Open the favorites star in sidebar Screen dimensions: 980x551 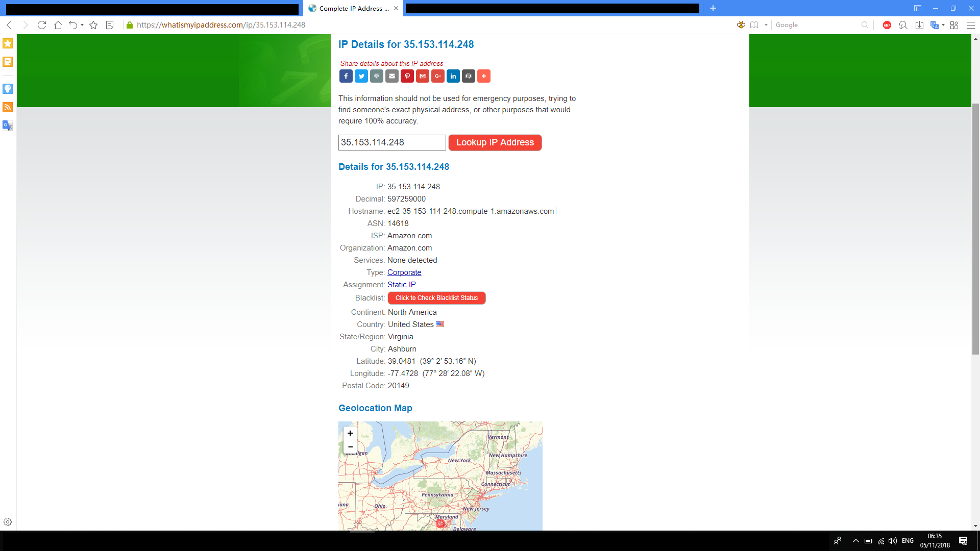tap(8, 43)
